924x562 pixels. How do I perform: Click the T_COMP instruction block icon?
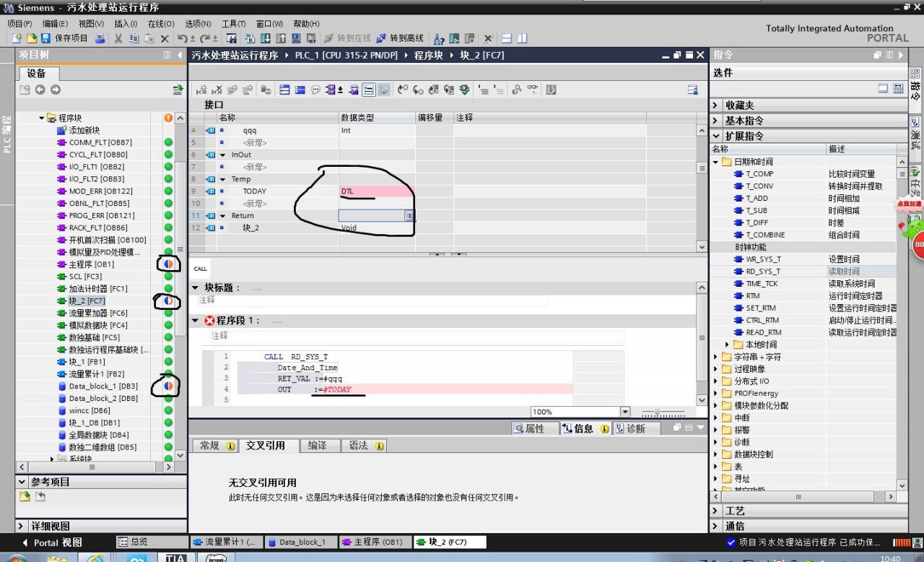[x=738, y=174]
